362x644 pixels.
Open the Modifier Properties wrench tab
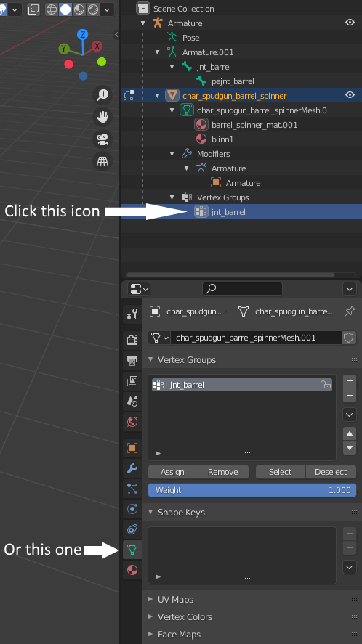pos(132,468)
